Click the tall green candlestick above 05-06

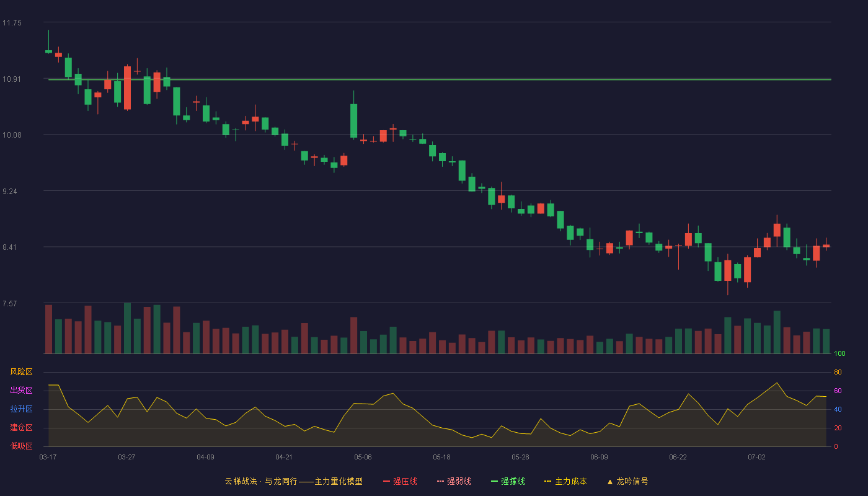coord(353,120)
